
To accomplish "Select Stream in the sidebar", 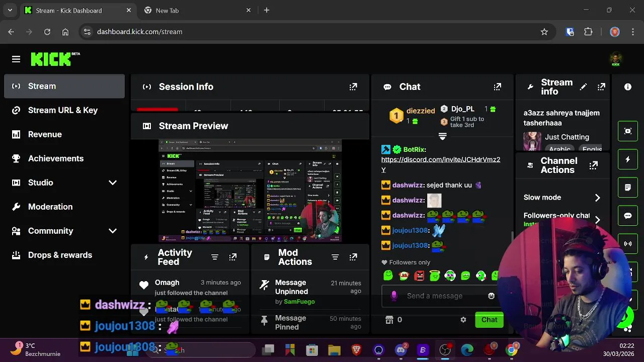I will [64, 86].
